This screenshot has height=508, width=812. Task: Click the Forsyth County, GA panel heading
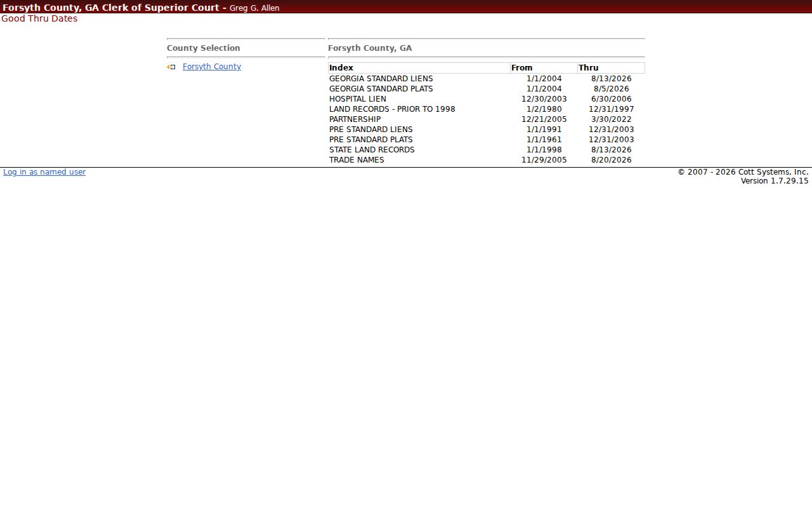[x=370, y=48]
